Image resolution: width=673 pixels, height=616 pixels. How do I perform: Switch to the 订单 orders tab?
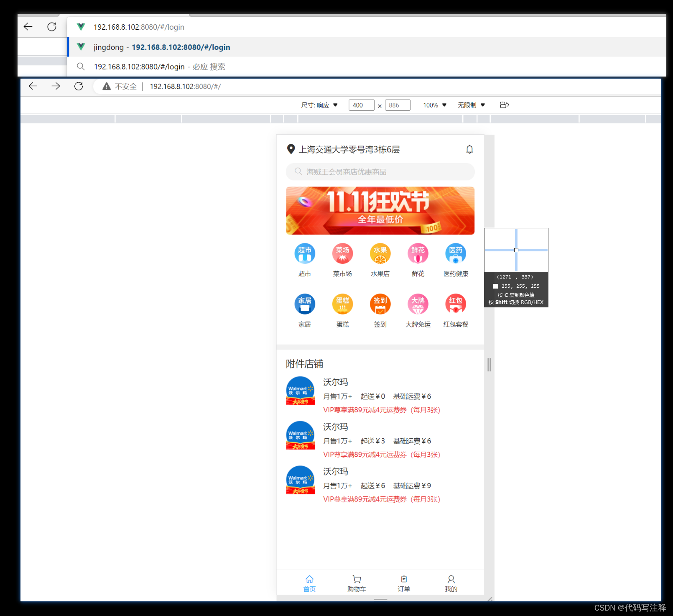coord(404,583)
